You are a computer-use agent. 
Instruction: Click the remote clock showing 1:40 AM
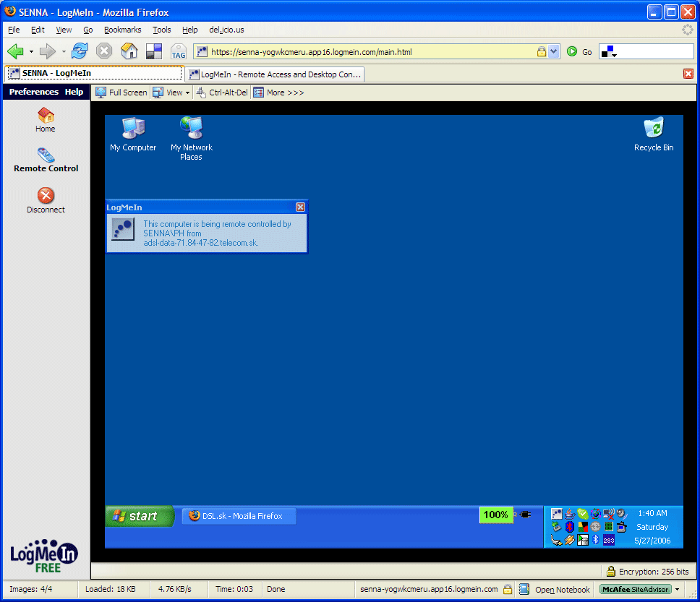pos(653,513)
